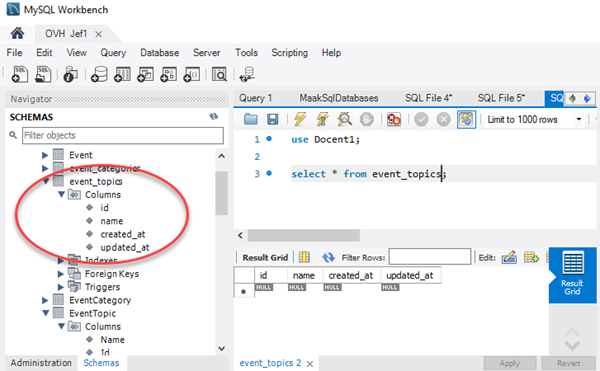Open the Scripting menu
This screenshot has height=371, width=600.
pyautogui.click(x=289, y=53)
